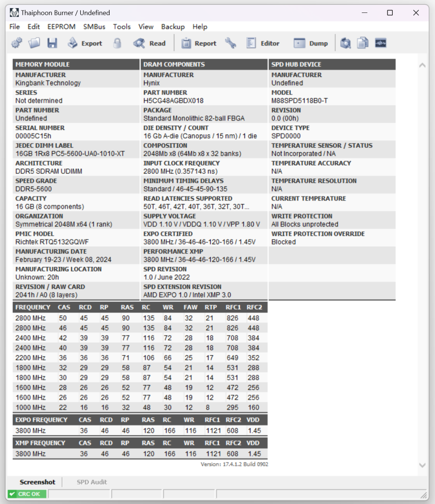Click the camera screenshot icon in toolbar

346,43
